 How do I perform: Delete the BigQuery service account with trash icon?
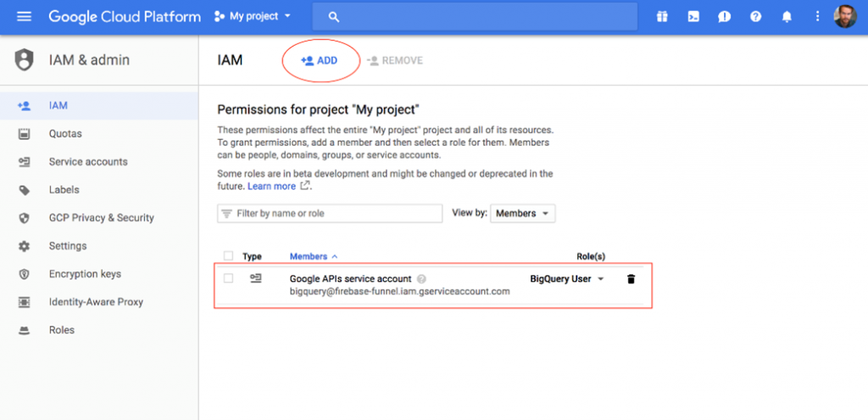(x=631, y=279)
